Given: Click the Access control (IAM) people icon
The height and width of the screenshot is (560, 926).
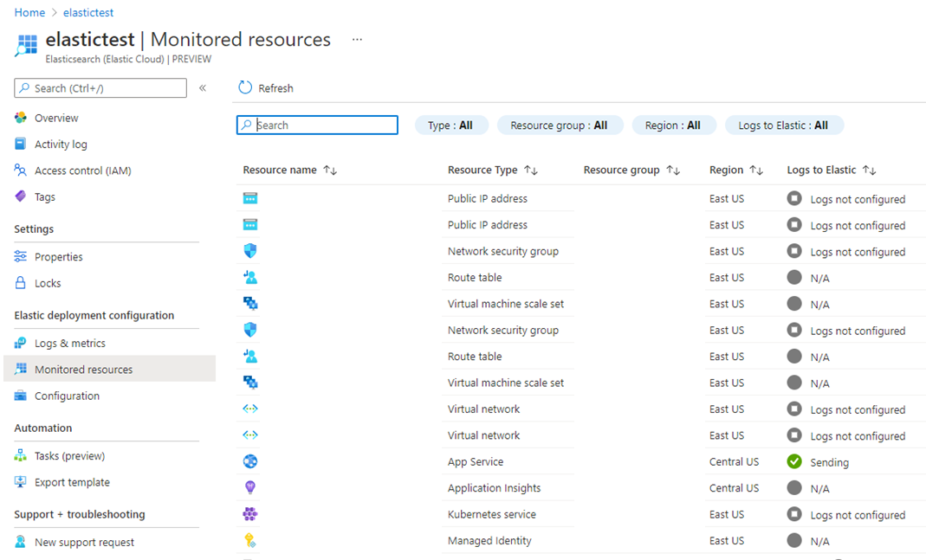Looking at the screenshot, I should pyautogui.click(x=21, y=170).
